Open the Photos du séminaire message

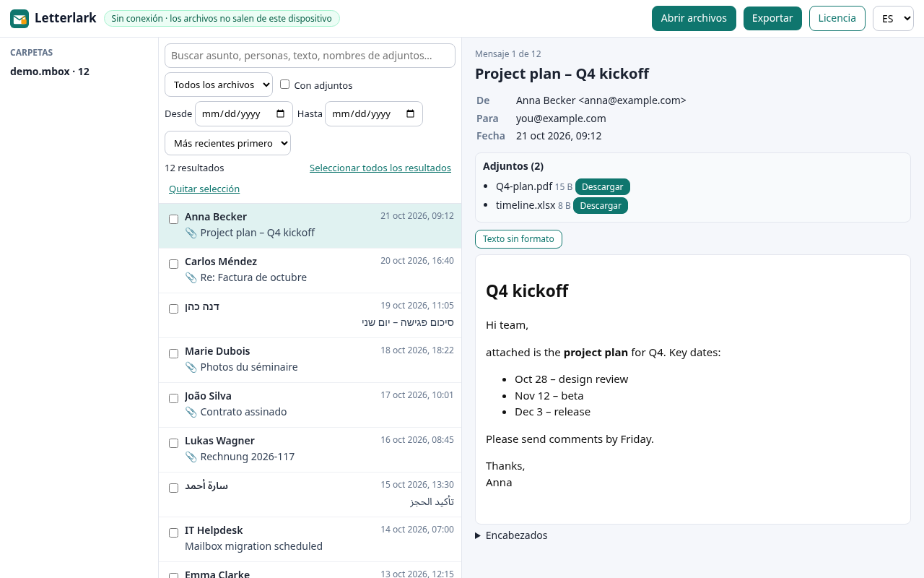(x=310, y=361)
